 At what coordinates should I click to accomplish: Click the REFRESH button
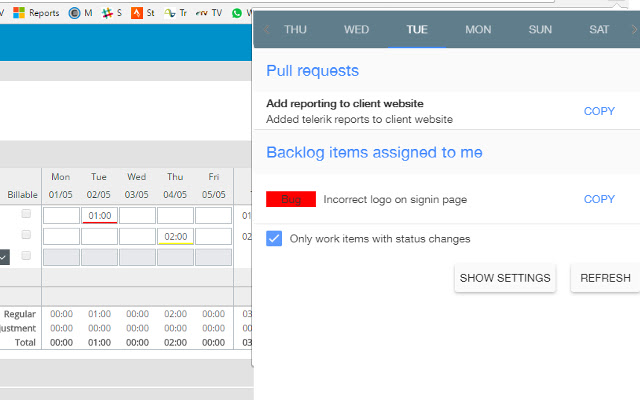click(605, 278)
